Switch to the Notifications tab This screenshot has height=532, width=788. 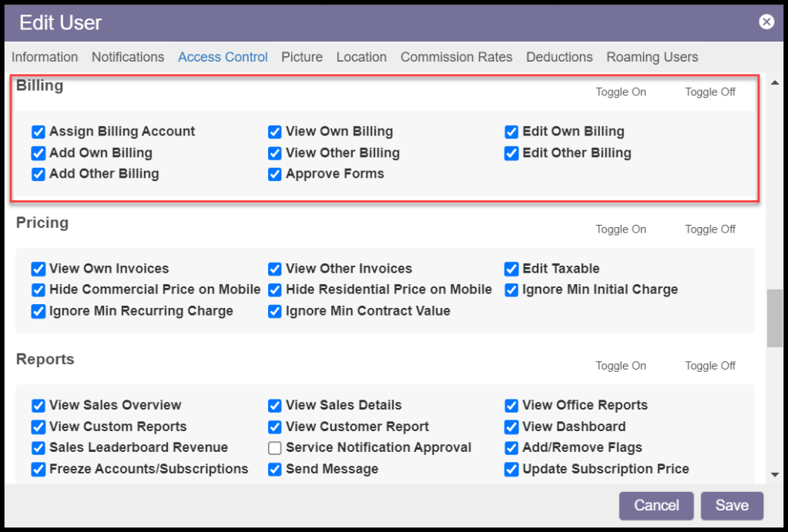[x=128, y=57]
